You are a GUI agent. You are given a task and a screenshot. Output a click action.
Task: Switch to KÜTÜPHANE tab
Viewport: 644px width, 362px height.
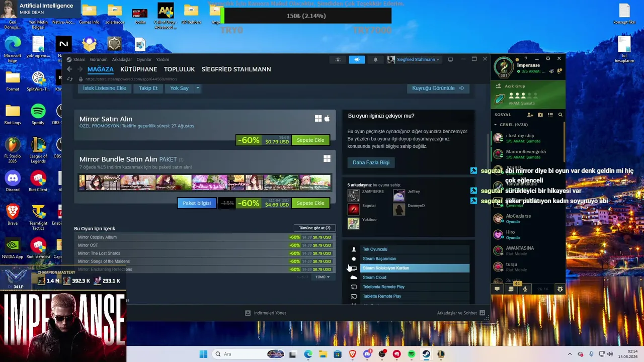click(139, 69)
